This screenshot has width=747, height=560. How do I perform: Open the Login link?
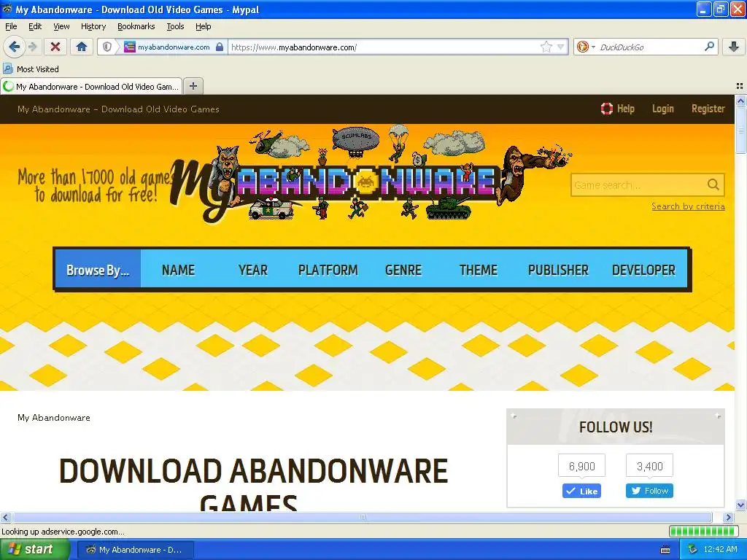(x=662, y=109)
